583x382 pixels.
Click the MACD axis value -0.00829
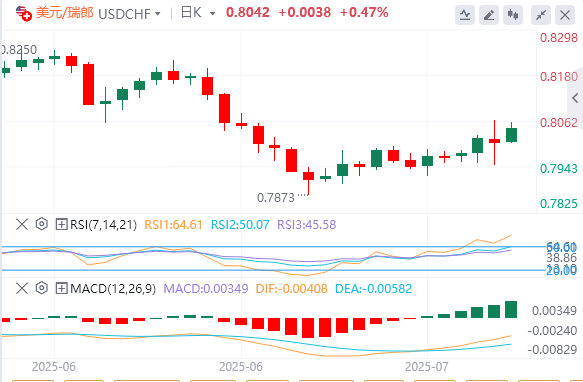tap(552, 350)
